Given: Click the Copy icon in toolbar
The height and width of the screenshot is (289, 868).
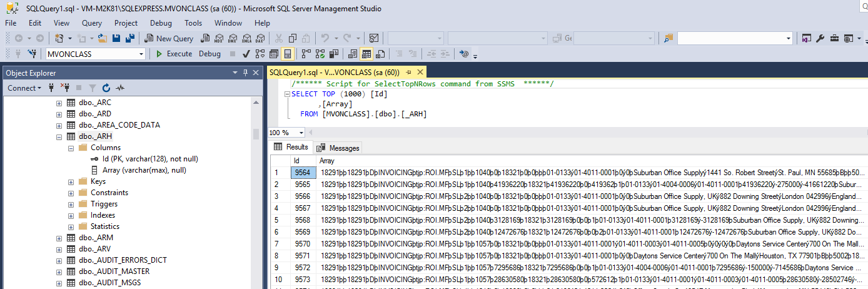Looking at the screenshot, I should [x=293, y=38].
